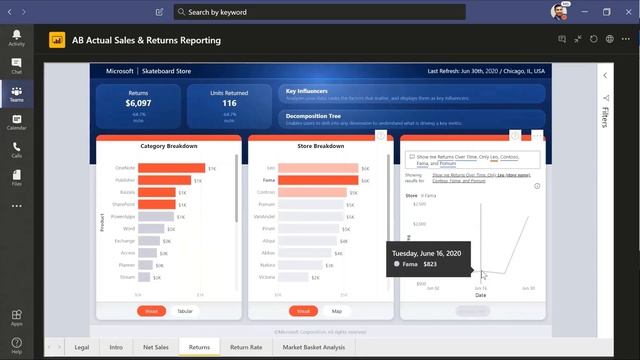Image resolution: width=640 pixels, height=360 pixels.
Task: Click the Units Returned 116 card
Action: tap(229, 107)
